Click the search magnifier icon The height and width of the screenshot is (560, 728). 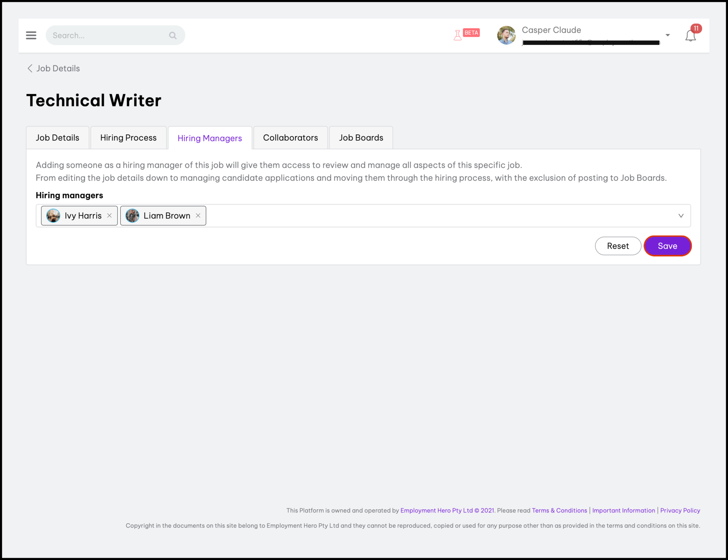[x=173, y=35]
